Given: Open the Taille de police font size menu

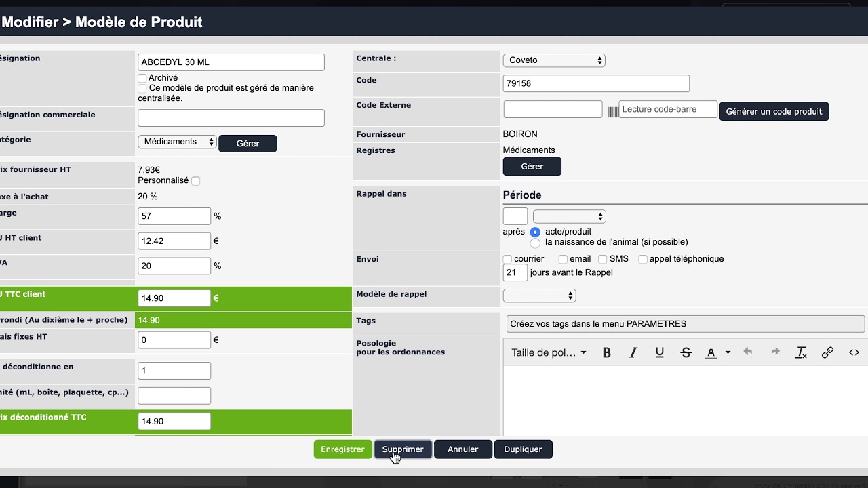Looking at the screenshot, I should 549,352.
